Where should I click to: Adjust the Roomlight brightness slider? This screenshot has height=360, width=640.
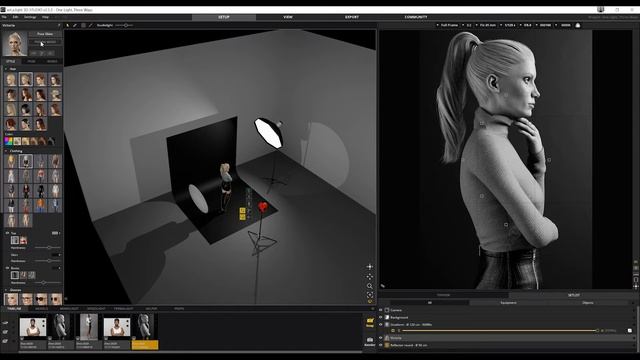tap(124, 25)
